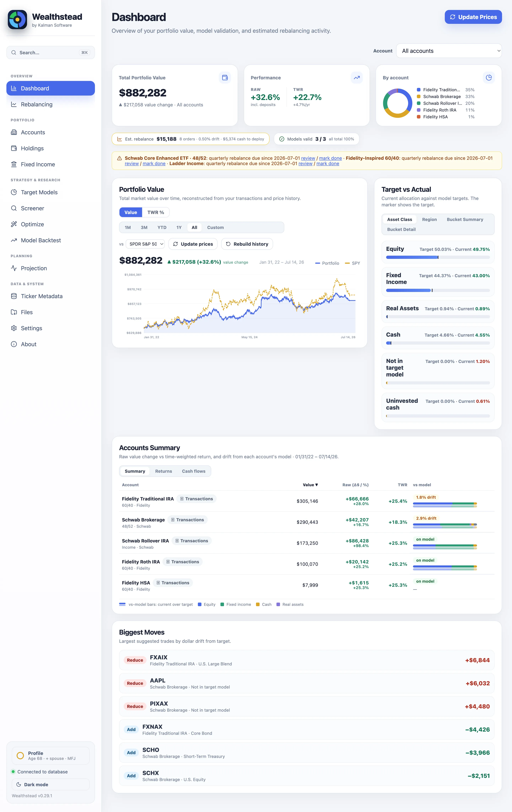The width and height of the screenshot is (512, 812).
Task: Click the wallet icon on Total Portfolio Value
Action: point(225,78)
